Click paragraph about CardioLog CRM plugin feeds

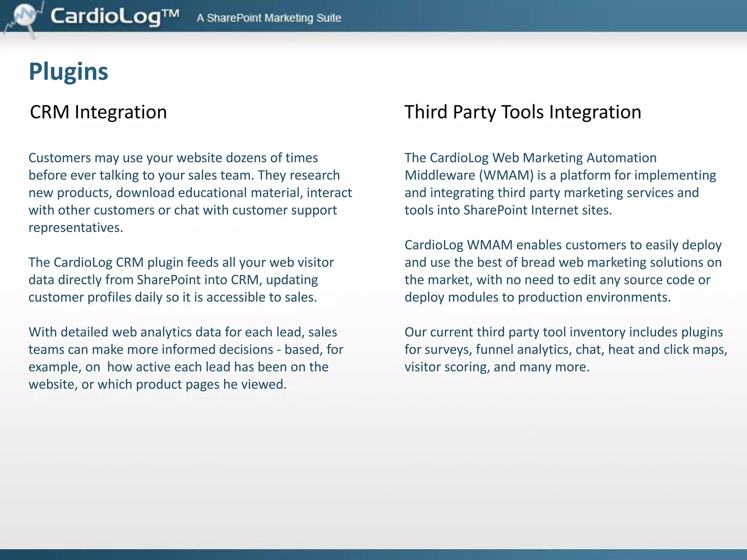coord(181,280)
